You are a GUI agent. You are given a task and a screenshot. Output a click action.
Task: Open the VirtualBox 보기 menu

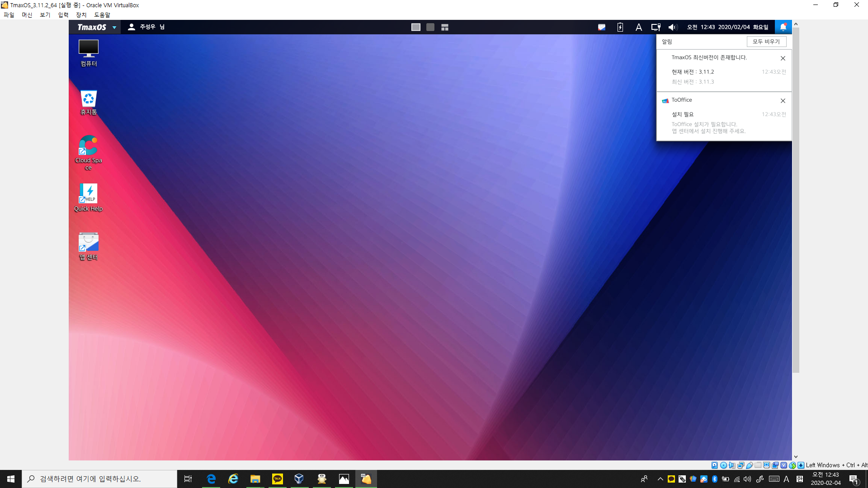click(45, 15)
